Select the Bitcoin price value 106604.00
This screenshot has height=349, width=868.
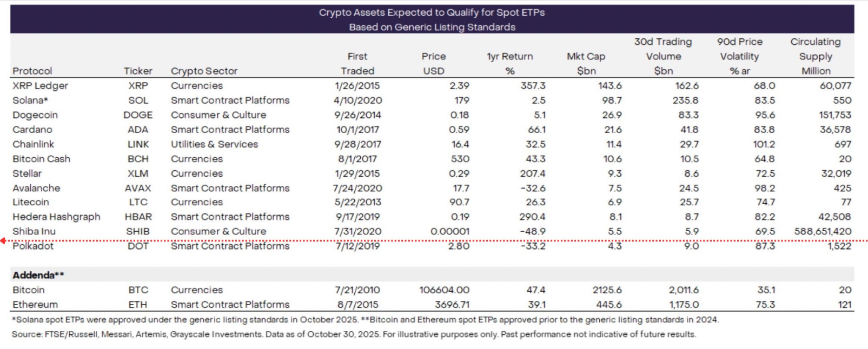(x=444, y=290)
